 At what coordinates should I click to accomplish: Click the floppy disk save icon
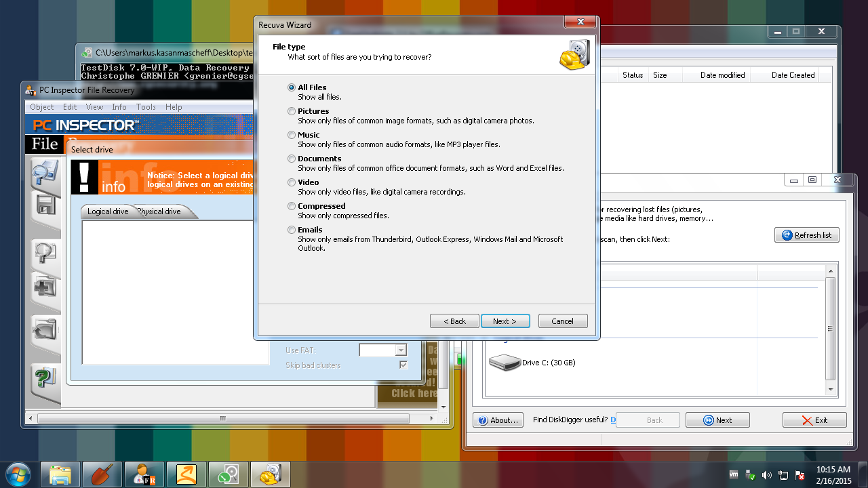click(45, 205)
